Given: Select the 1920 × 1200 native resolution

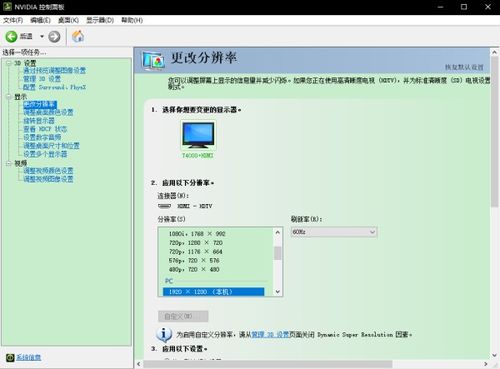Looking at the screenshot, I should point(213,292).
